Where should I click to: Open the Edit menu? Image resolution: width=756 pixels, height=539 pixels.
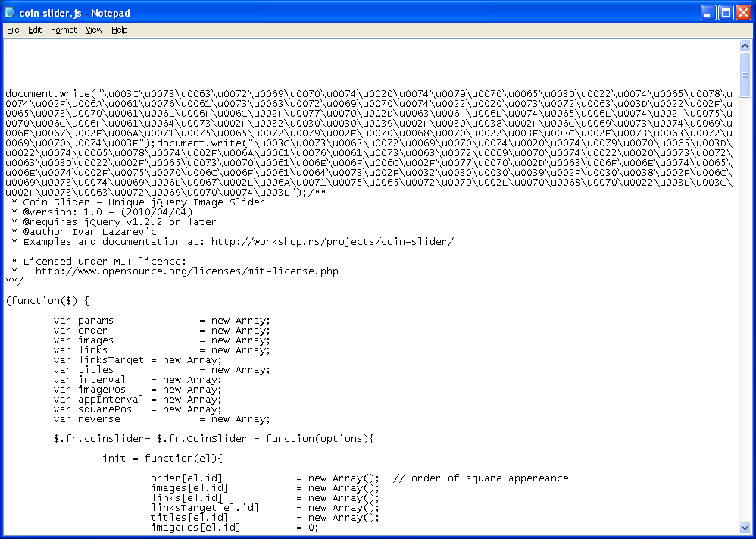pyautogui.click(x=35, y=30)
